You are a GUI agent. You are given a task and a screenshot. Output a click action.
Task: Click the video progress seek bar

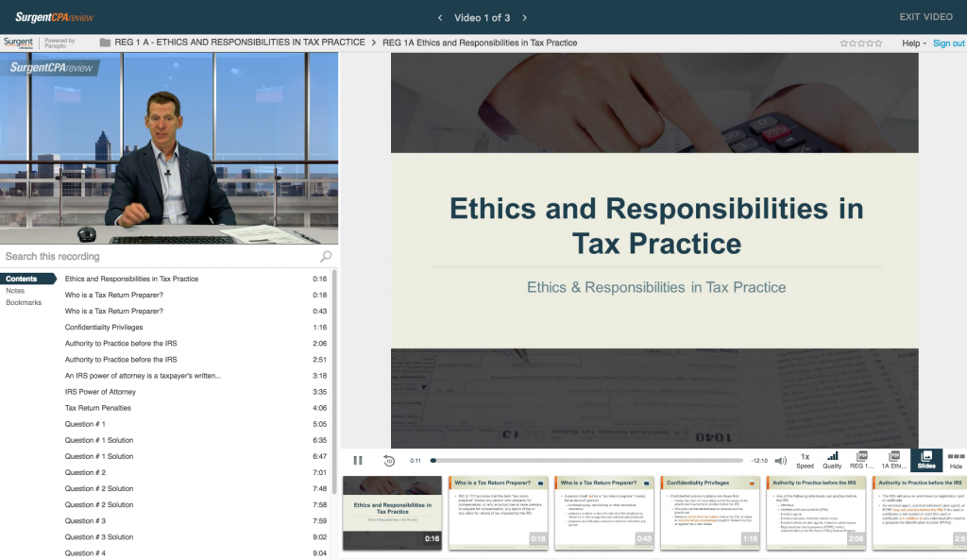[585, 461]
